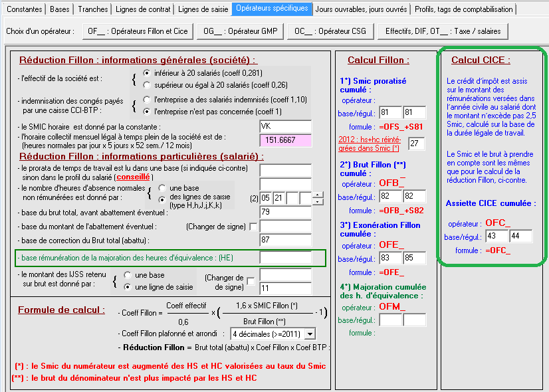
Task: Increase the absence lines spinner with up arrow
Action: coord(317,195)
